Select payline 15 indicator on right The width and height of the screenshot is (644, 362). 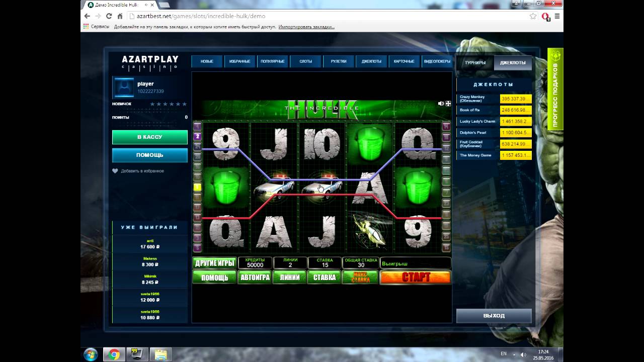click(446, 247)
